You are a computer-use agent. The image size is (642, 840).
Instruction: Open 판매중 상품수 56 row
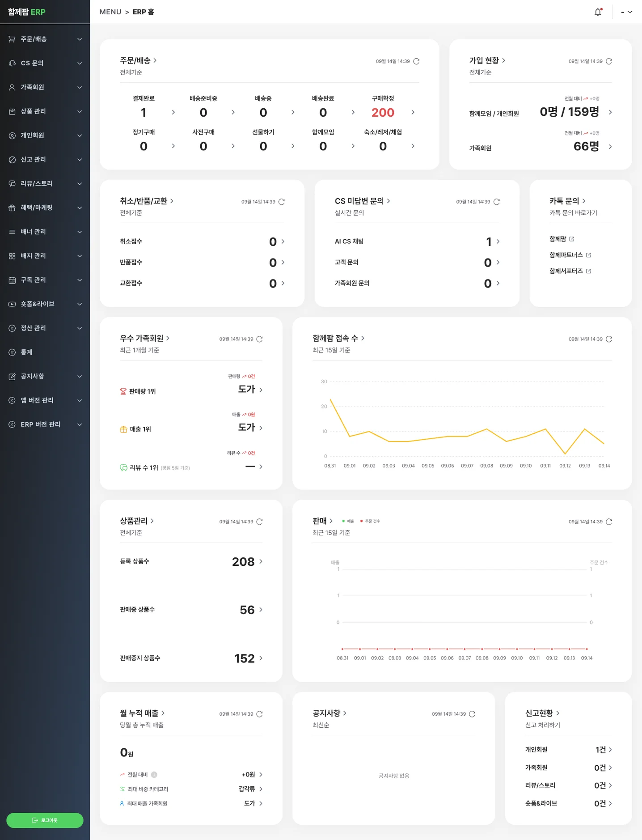click(191, 610)
